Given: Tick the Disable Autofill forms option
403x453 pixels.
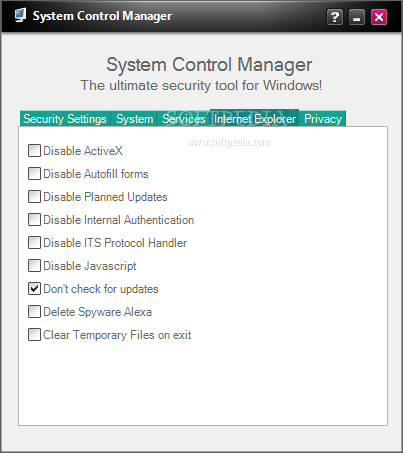Looking at the screenshot, I should [x=34, y=174].
